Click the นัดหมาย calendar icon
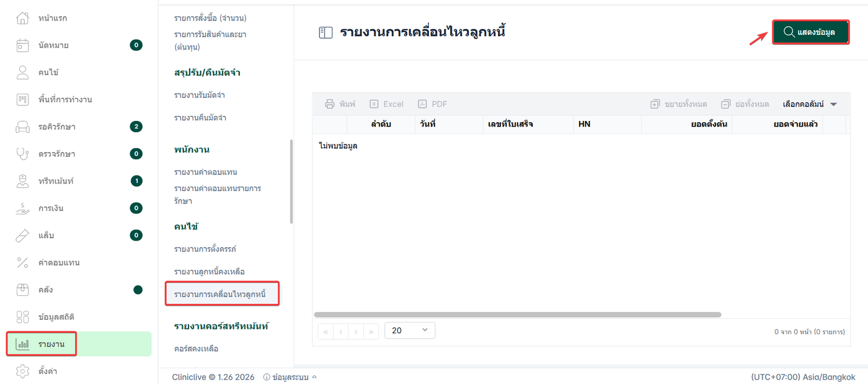The height and width of the screenshot is (384, 868). click(x=22, y=45)
